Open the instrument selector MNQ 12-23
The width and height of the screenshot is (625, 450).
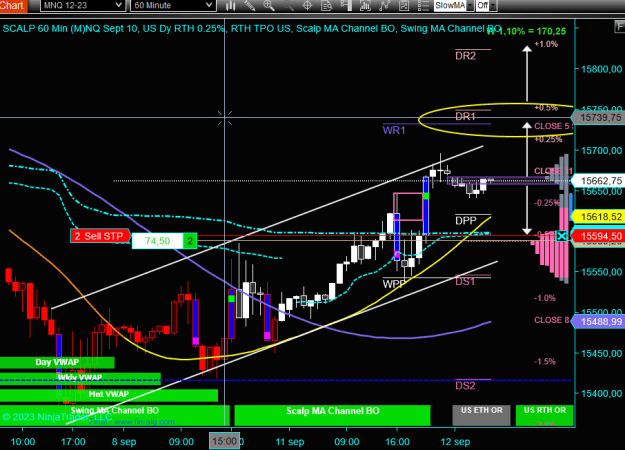pos(82,5)
